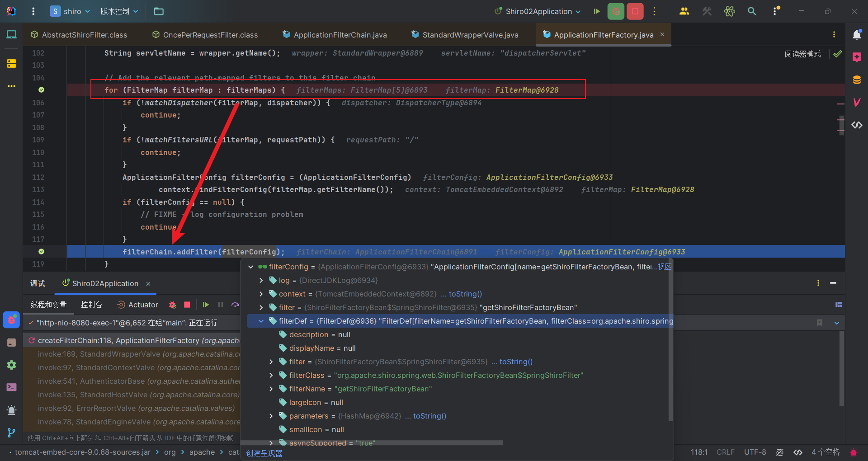Open the build tools hammer icon
Viewport: 868px width, 461px height.
tap(707, 11)
